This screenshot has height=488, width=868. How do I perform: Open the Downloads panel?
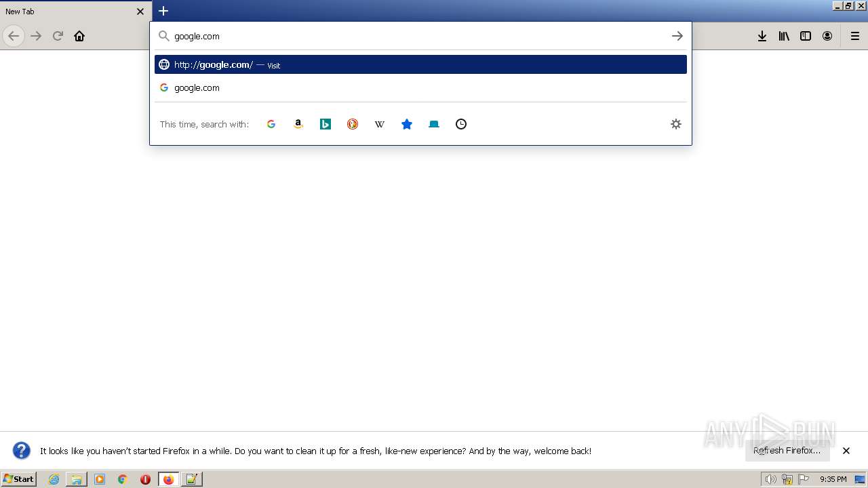(762, 36)
